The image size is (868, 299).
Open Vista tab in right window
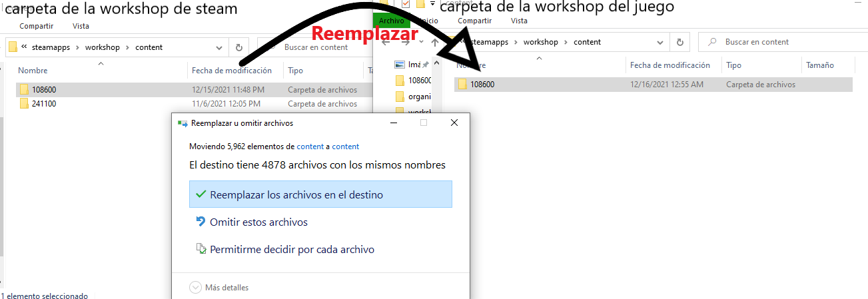pos(519,21)
